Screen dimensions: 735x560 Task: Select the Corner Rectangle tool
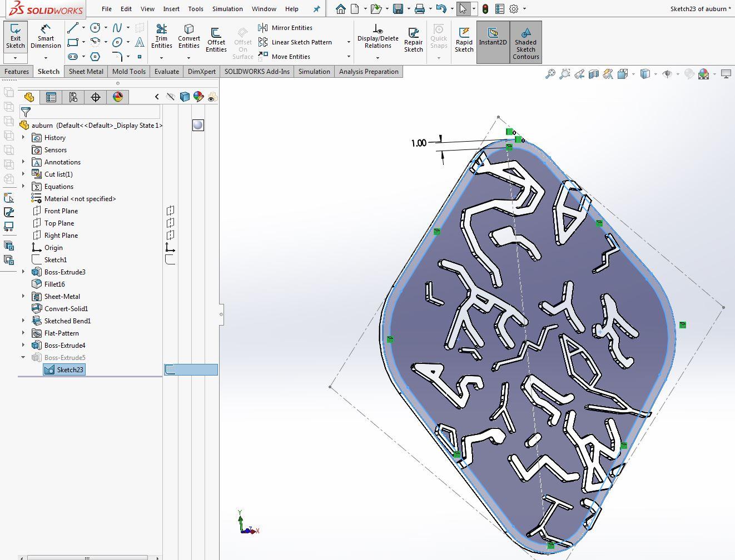click(x=72, y=42)
